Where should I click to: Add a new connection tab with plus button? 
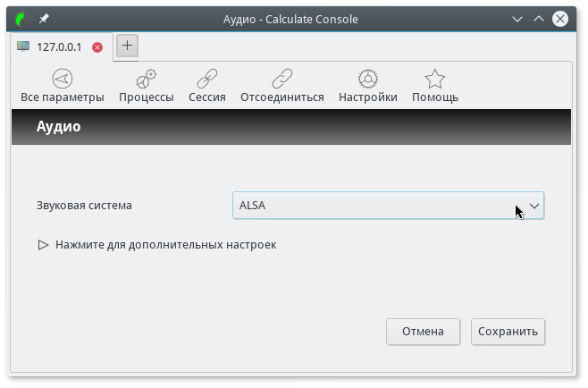pos(127,46)
